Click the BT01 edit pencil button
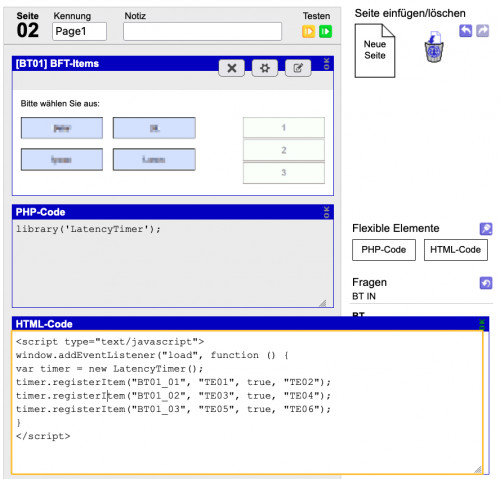Viewport: 500px width, 479px height. coord(298,68)
